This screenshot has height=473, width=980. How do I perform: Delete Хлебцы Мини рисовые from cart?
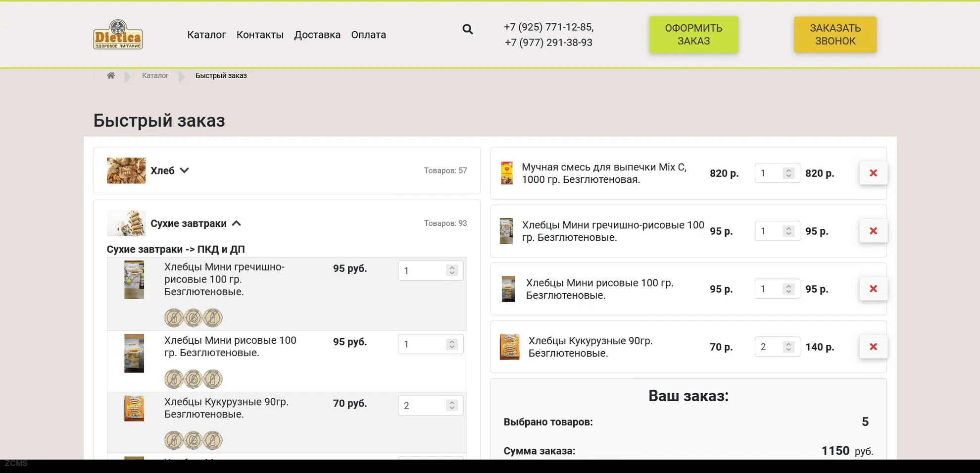tap(873, 289)
